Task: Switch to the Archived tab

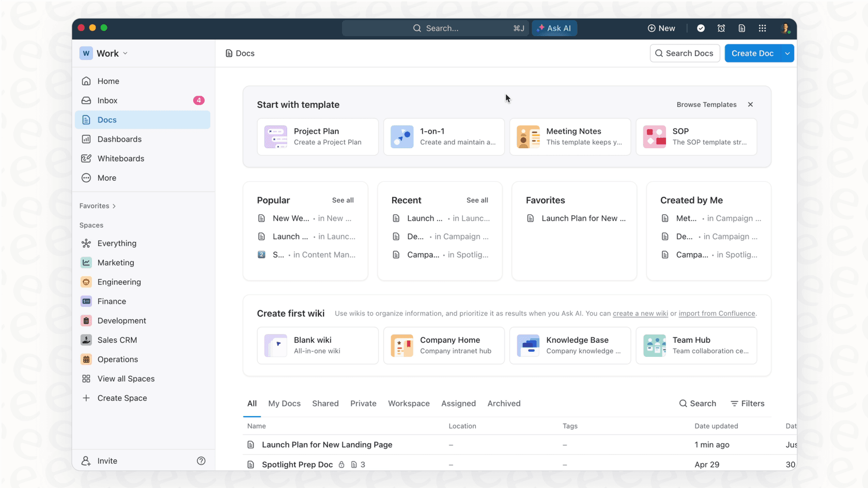Action: point(504,403)
